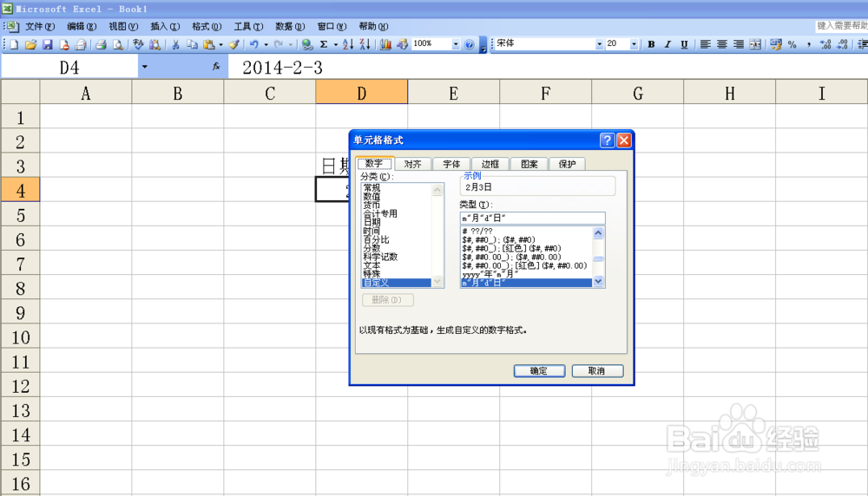This screenshot has height=496, width=868.
Task: Toggle italic formatting
Action: pyautogui.click(x=667, y=45)
